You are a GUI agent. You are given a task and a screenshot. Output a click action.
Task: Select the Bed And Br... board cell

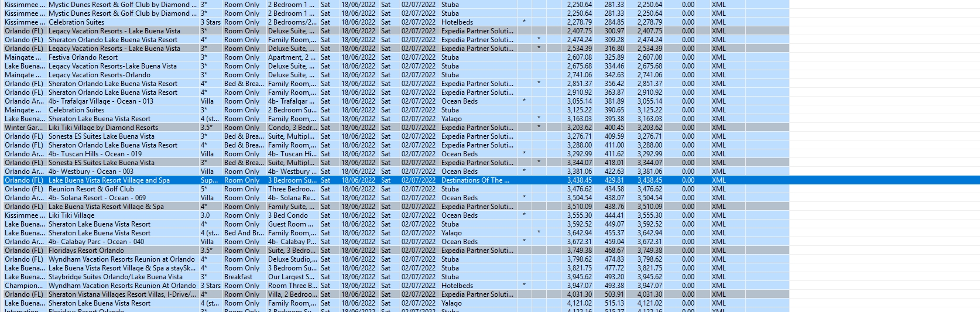point(244,233)
